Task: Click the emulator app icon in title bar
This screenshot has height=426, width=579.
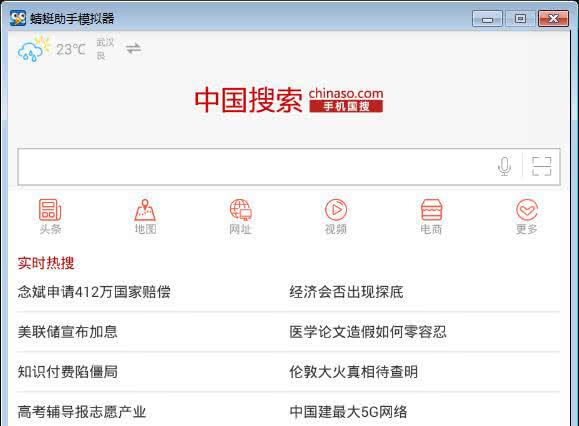Action: [18, 18]
